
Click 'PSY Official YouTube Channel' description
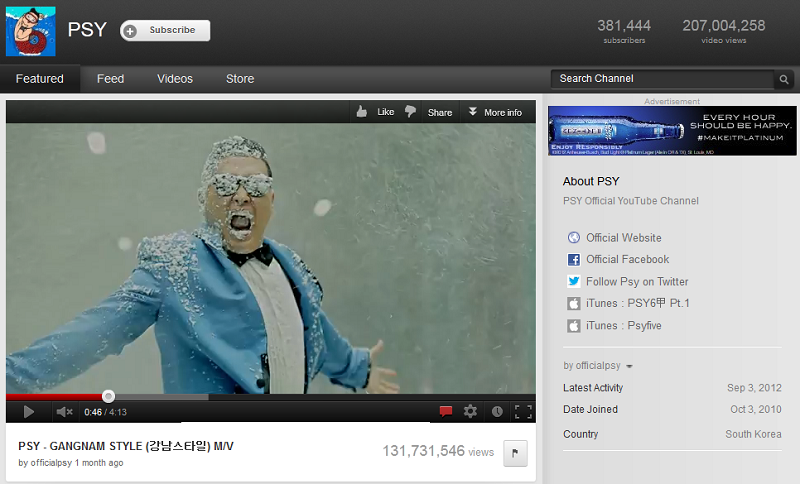(x=631, y=201)
